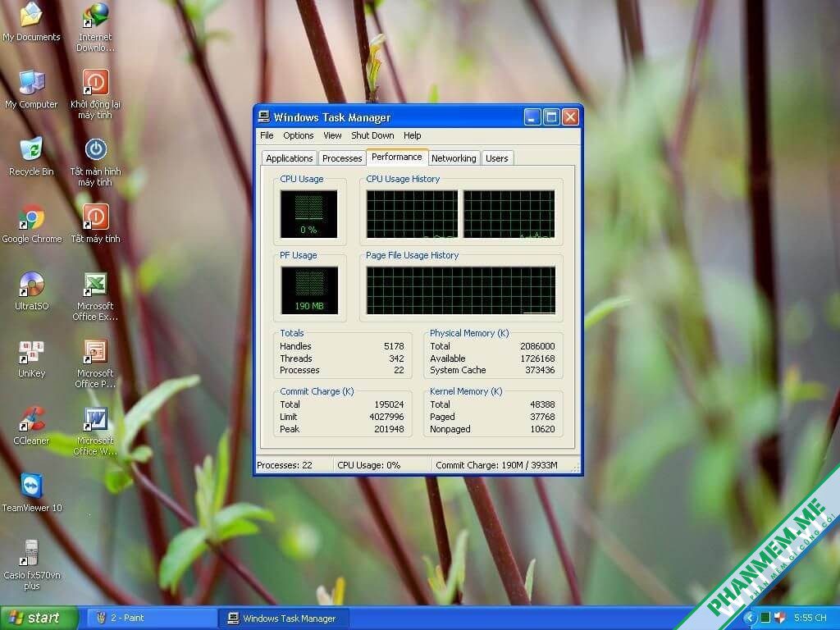The width and height of the screenshot is (840, 630).
Task: Switch to the 2 - Paint taskbar button
Action: tap(150, 618)
